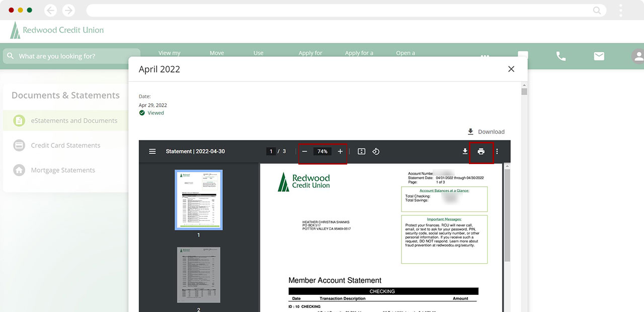Zoom out the PDF with minus button
644x312 pixels.
(304, 151)
